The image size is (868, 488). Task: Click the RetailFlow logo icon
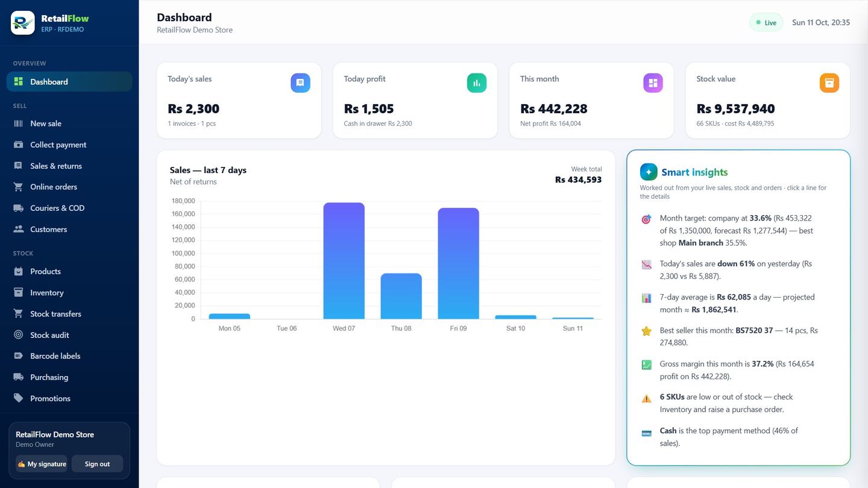(23, 23)
